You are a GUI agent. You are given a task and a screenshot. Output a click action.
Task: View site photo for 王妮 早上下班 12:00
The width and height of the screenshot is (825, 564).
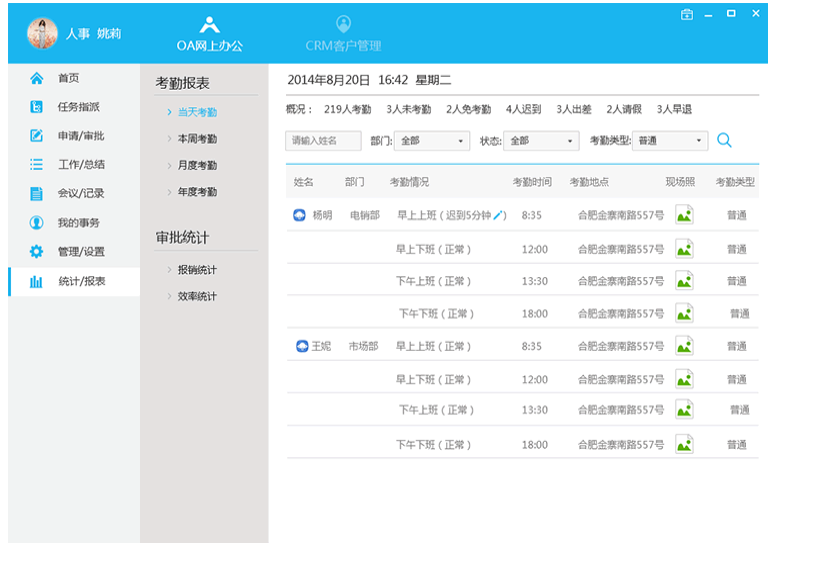(x=684, y=379)
